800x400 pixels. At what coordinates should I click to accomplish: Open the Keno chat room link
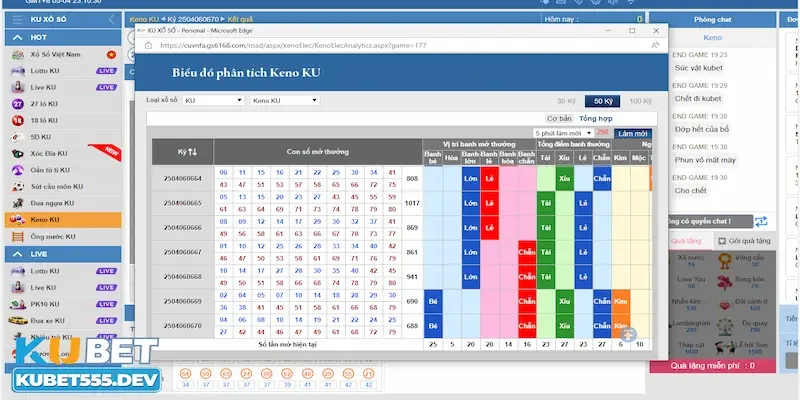coord(712,38)
